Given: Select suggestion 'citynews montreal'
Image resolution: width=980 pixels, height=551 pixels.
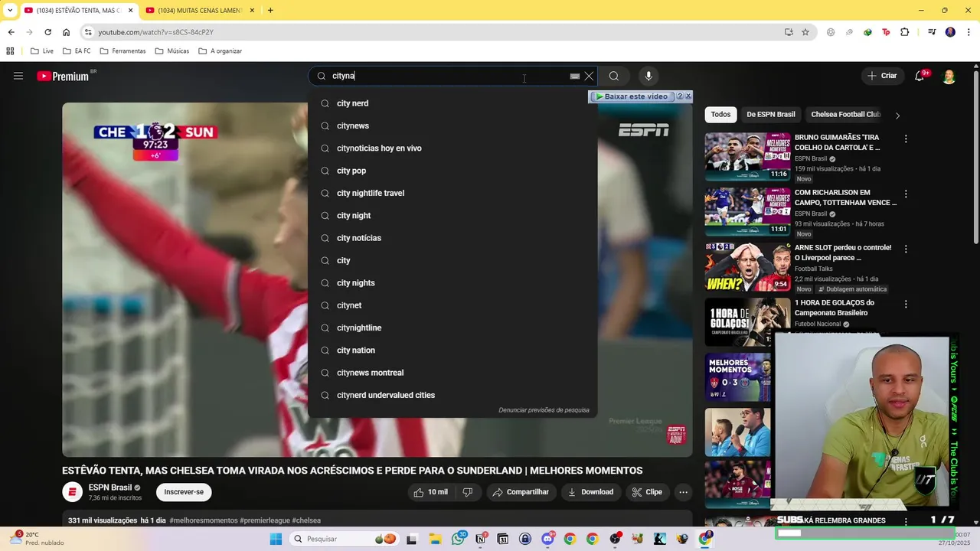Looking at the screenshot, I should (452, 373).
